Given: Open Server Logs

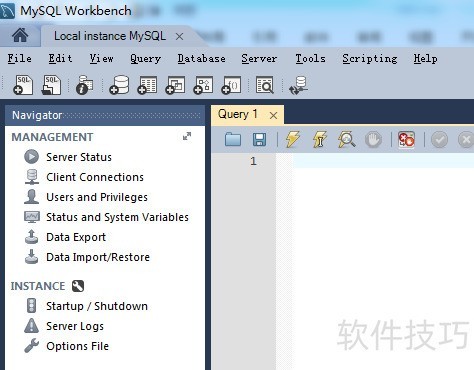Looking at the screenshot, I should coord(75,326).
